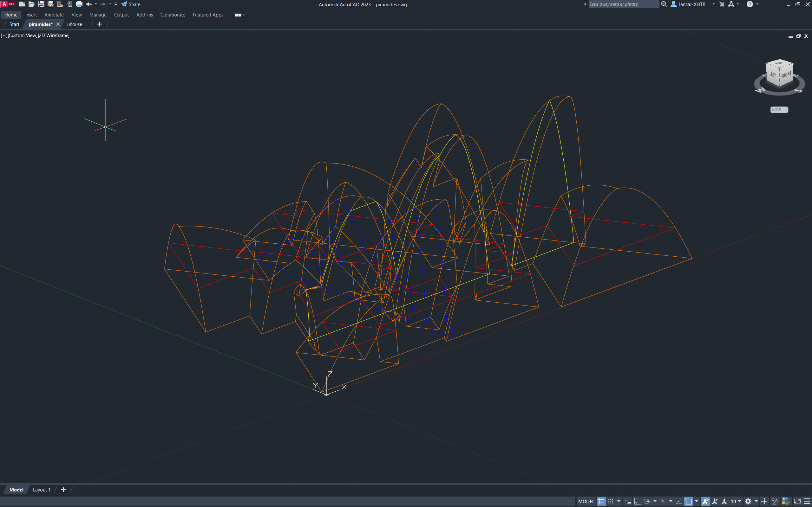Screen dimensions: 812x507
Task: Open the Annotate ribbon tab
Action: click(54, 15)
